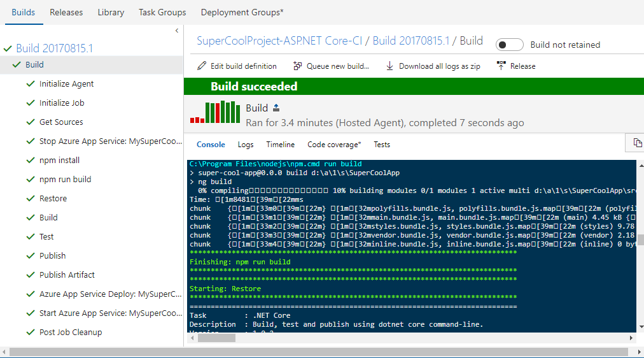
Task: Open SuperCoolProject-ASP.NET Core-CI breadcrumb link
Action: coord(279,41)
